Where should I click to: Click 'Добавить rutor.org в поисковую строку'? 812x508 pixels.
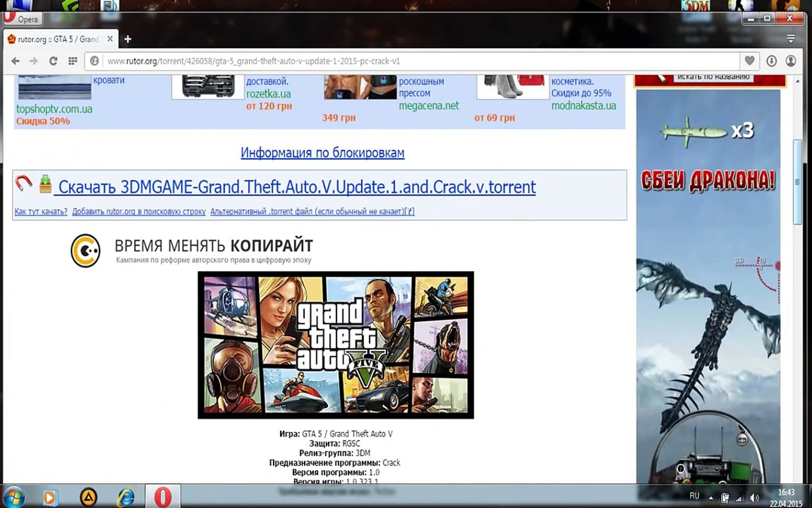139,212
